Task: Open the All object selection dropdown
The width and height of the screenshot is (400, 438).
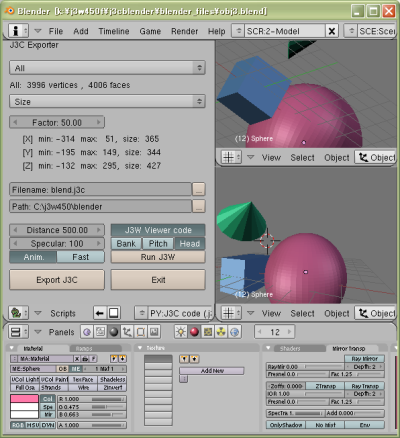Action: [107, 68]
